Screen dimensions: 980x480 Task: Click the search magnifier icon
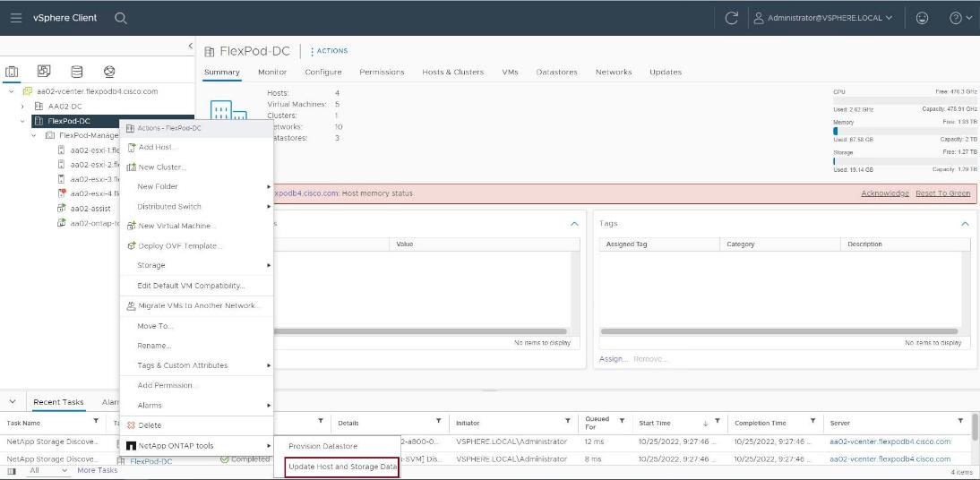[x=121, y=18]
